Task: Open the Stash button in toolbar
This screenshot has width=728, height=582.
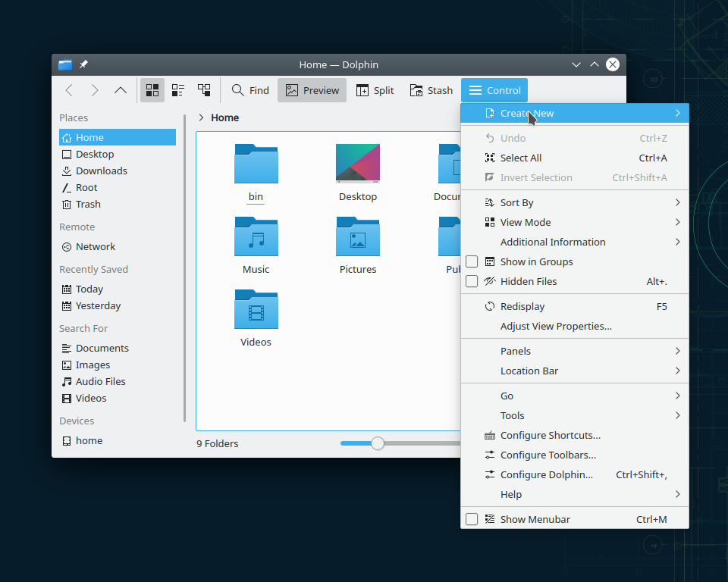Action: point(431,90)
